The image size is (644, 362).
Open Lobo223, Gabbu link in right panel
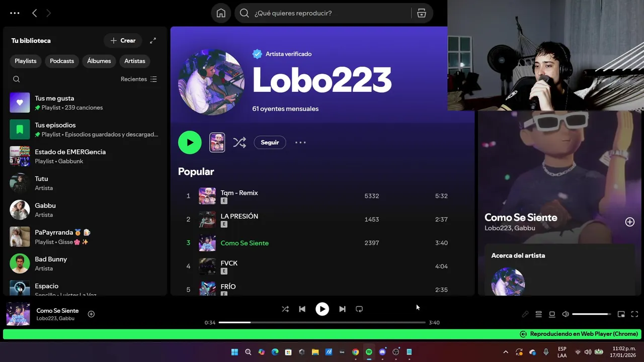[510, 228]
